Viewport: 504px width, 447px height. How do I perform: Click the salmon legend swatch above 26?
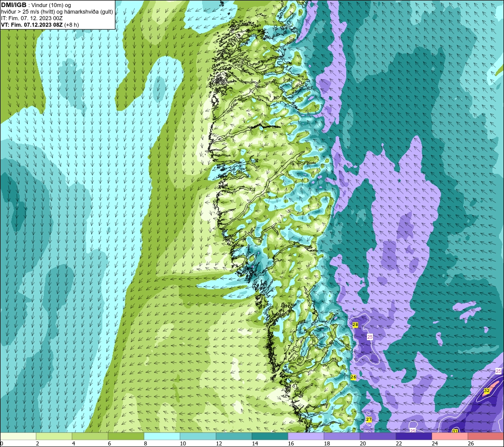486,436
